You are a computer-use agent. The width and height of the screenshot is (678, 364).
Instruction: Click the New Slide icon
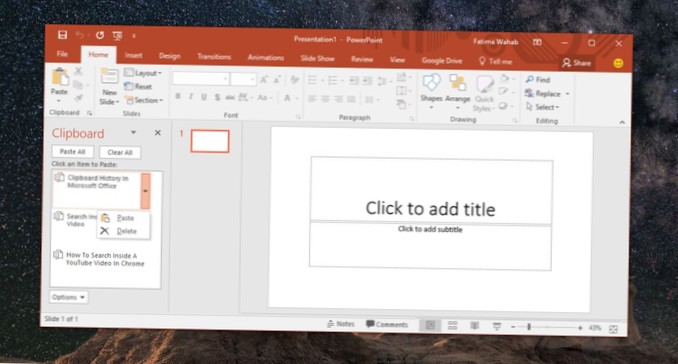(x=109, y=77)
